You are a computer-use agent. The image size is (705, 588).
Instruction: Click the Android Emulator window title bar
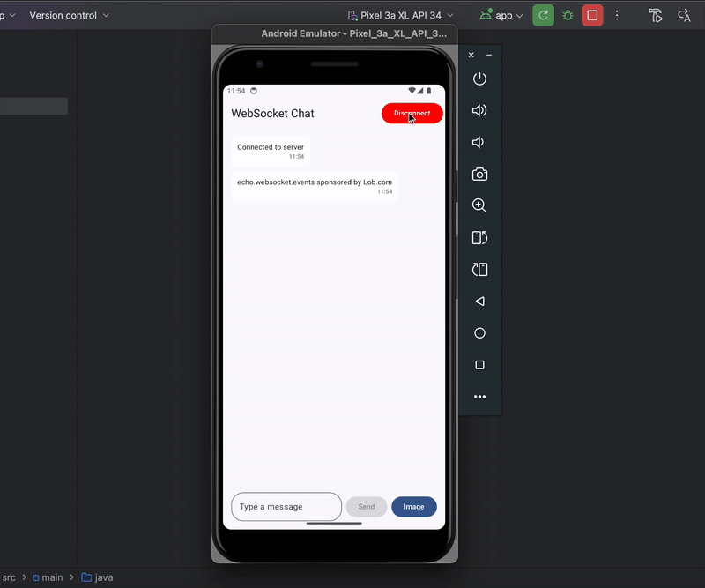[x=335, y=33]
